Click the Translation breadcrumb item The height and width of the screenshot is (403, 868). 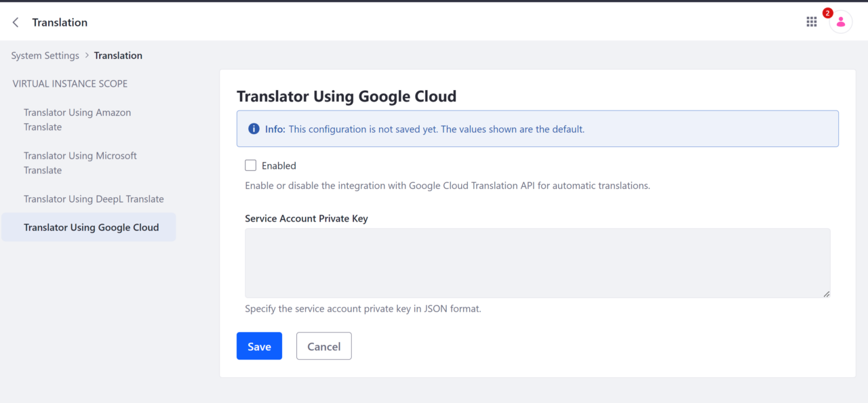118,56
